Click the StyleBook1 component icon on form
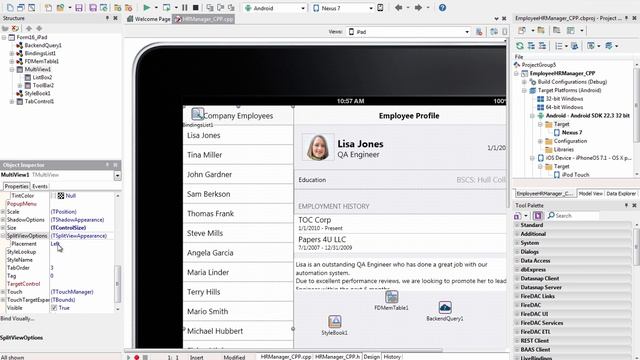640x360 pixels. point(335,321)
